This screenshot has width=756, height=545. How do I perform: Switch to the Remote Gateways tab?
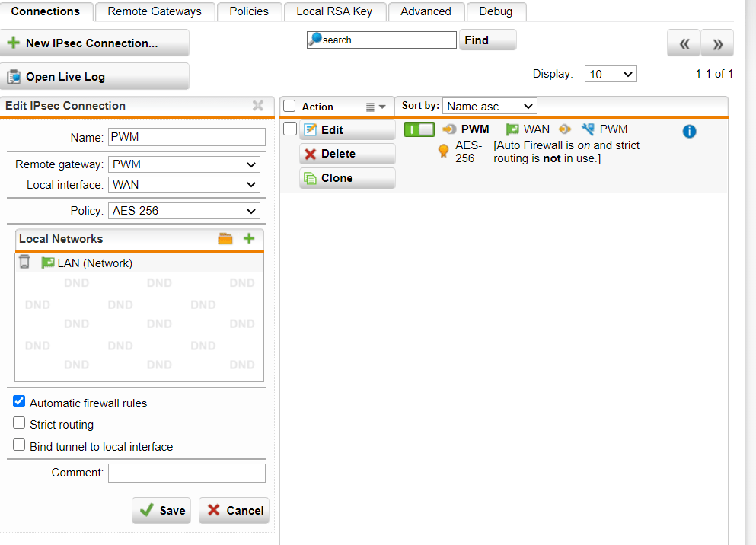[155, 11]
